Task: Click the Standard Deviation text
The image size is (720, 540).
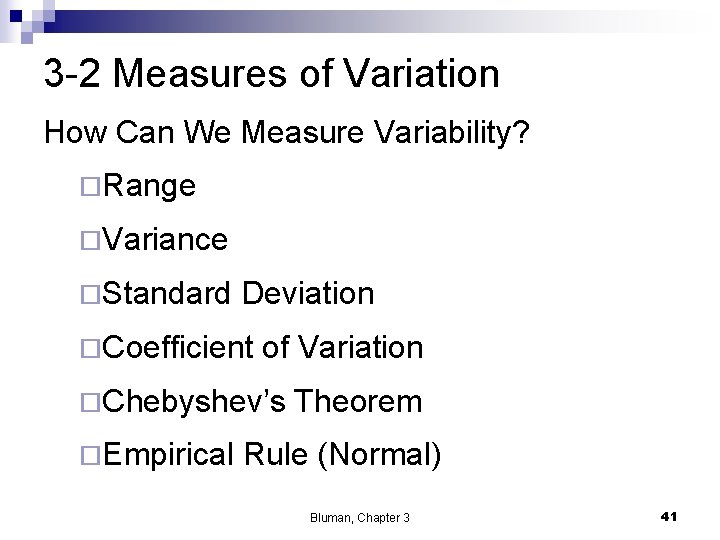Action: point(238,293)
